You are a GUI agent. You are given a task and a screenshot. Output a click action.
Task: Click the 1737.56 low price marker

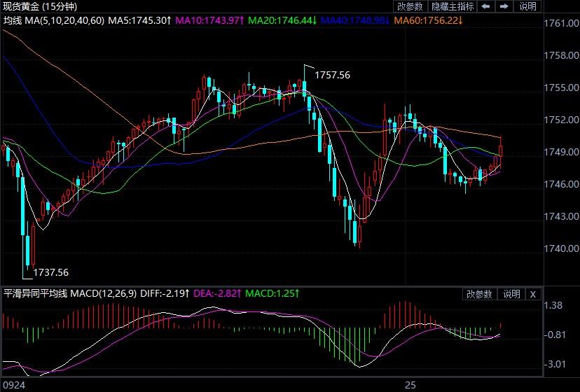[x=51, y=272]
